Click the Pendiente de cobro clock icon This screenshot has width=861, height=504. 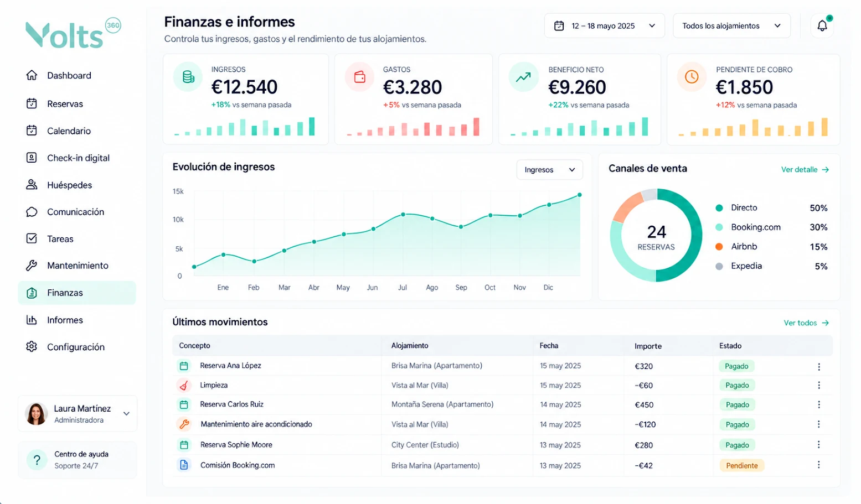tap(692, 77)
